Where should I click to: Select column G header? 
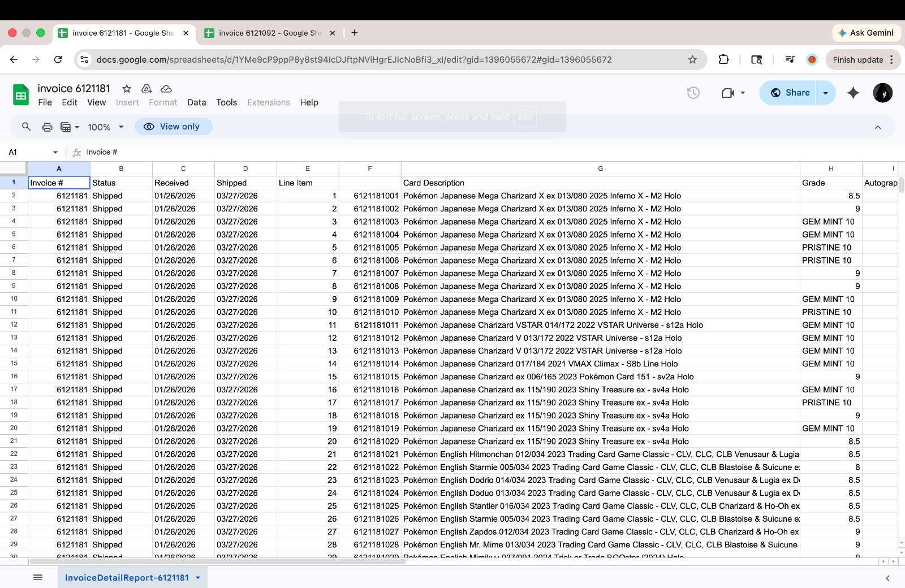600,168
